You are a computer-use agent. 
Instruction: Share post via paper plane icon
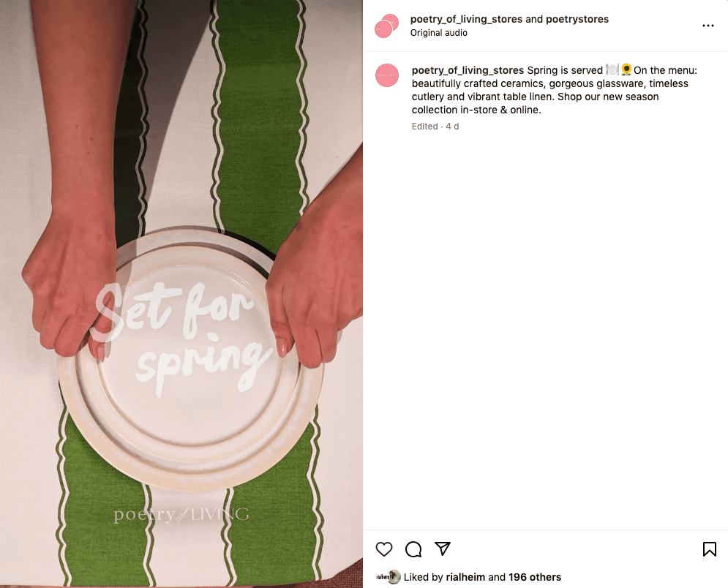pyautogui.click(x=443, y=549)
